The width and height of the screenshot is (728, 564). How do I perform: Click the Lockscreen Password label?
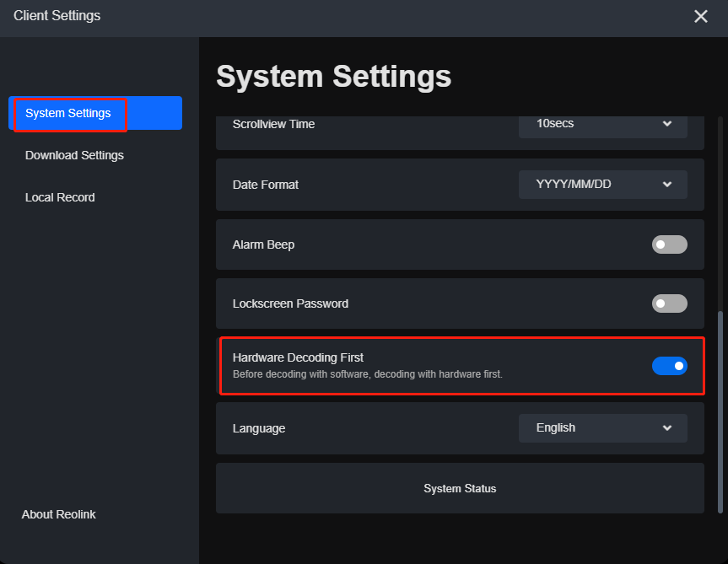(290, 303)
